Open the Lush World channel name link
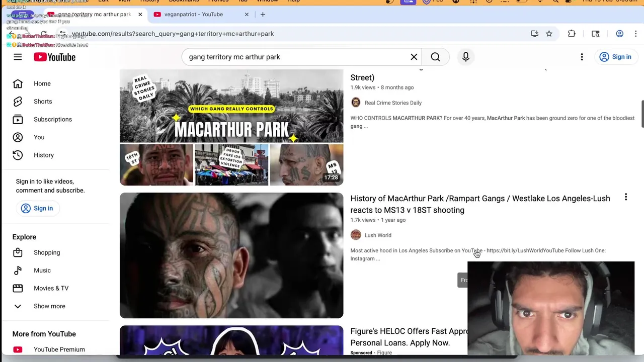This screenshot has width=644, height=362. pyautogui.click(x=378, y=235)
